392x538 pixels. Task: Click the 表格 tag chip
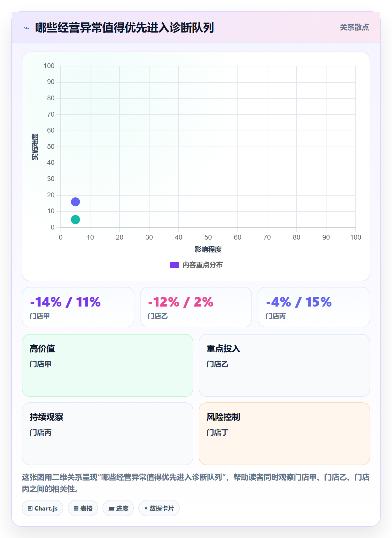[83, 508]
